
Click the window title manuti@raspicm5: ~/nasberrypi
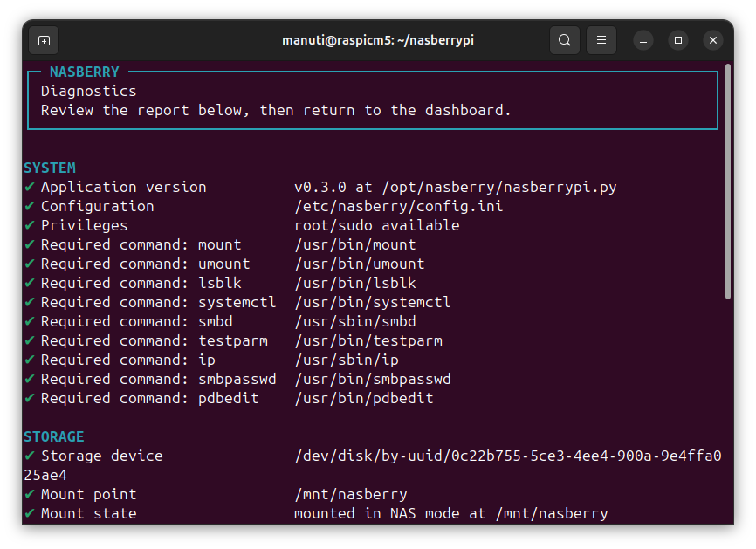(378, 40)
